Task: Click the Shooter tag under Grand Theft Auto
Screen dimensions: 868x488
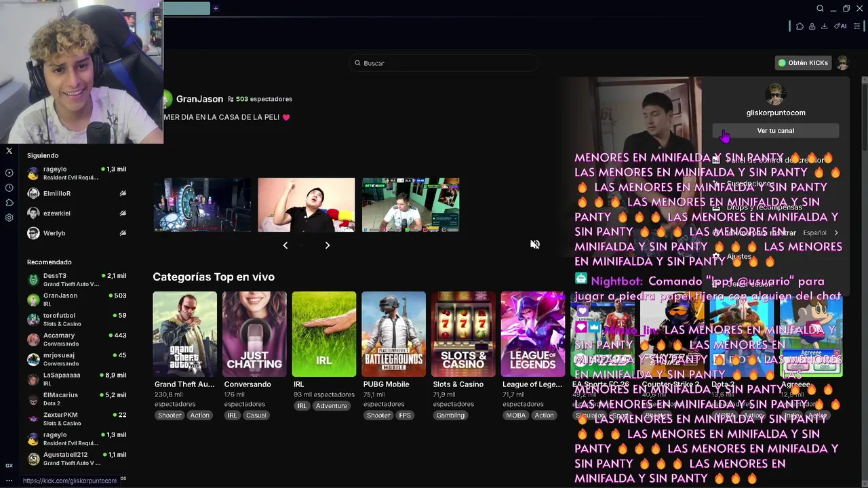Action: pos(170,415)
